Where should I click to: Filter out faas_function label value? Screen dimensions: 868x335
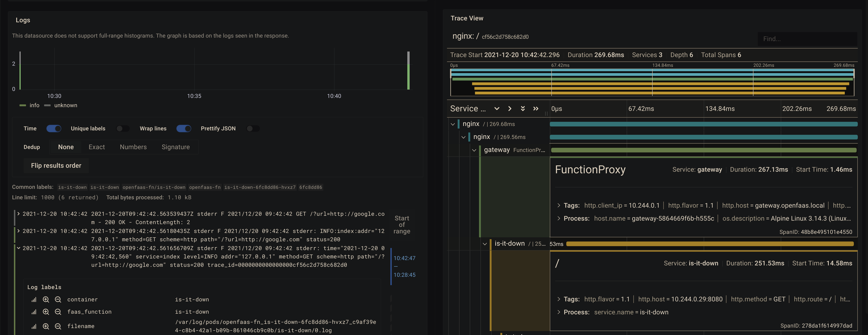pos(58,312)
